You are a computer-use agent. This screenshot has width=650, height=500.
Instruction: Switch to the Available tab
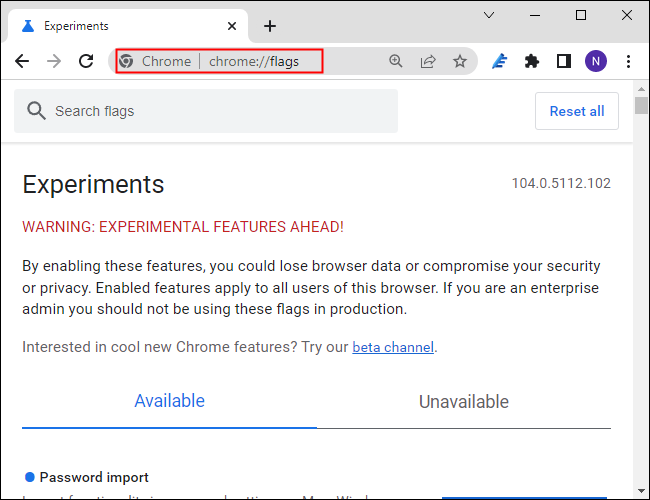(169, 401)
